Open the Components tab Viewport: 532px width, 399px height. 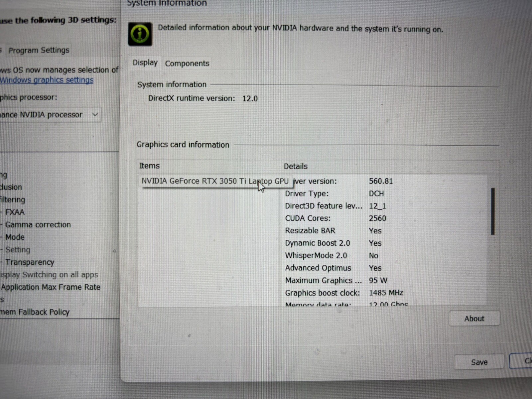point(187,64)
